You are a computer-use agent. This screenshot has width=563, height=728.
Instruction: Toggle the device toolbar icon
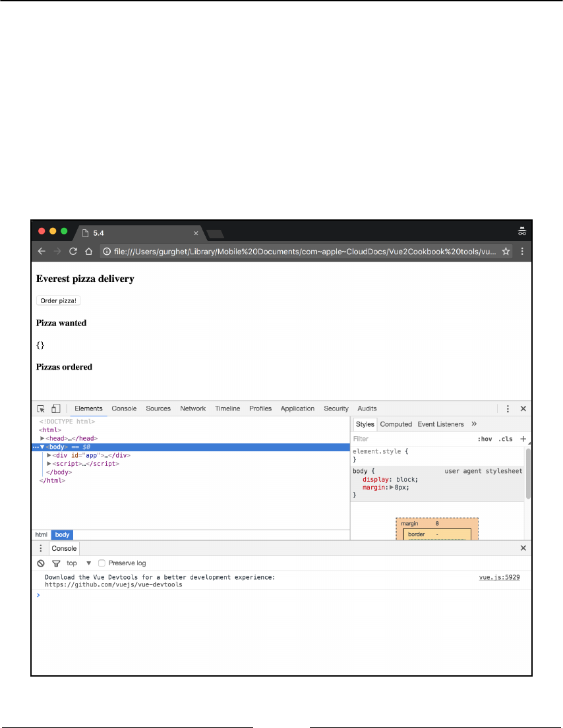click(56, 408)
